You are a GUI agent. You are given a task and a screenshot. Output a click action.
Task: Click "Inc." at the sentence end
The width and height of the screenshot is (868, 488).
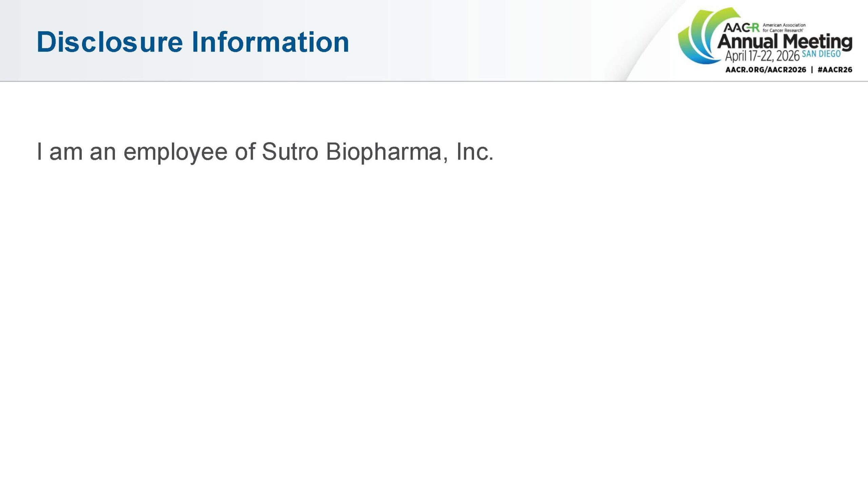click(475, 152)
